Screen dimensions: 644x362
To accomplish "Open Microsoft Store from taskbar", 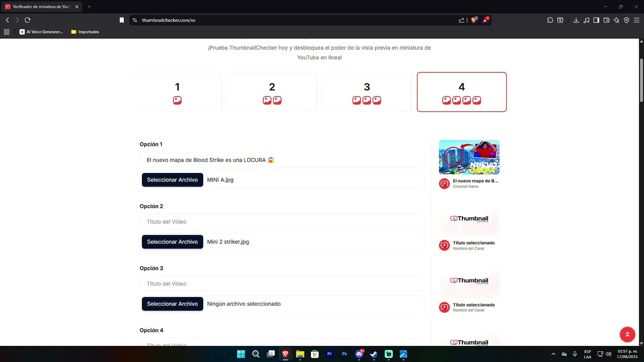I will tap(315, 354).
